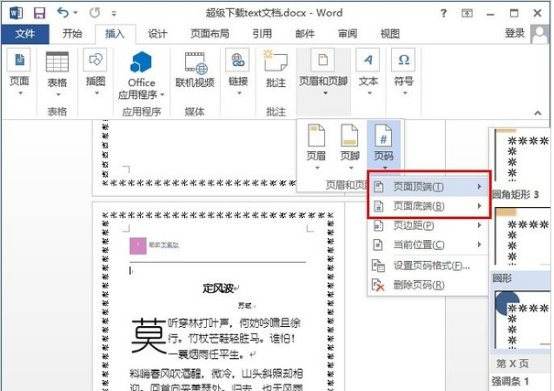
Task: Click the pink square in document header
Action: click(x=138, y=245)
